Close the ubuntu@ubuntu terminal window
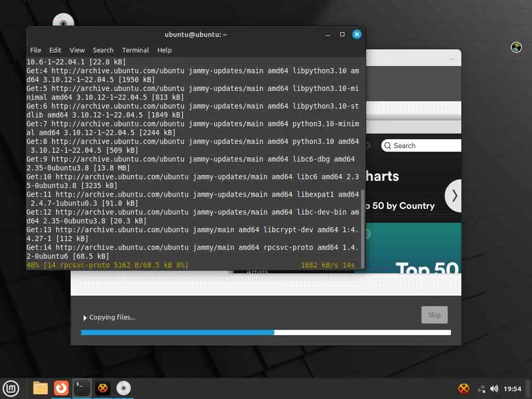The width and height of the screenshot is (532, 399). (x=356, y=34)
